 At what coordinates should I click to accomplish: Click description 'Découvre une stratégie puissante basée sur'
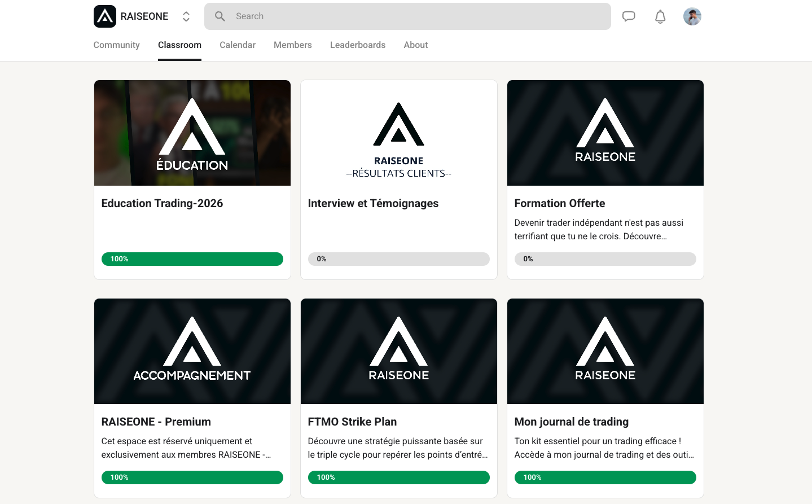tap(396, 441)
